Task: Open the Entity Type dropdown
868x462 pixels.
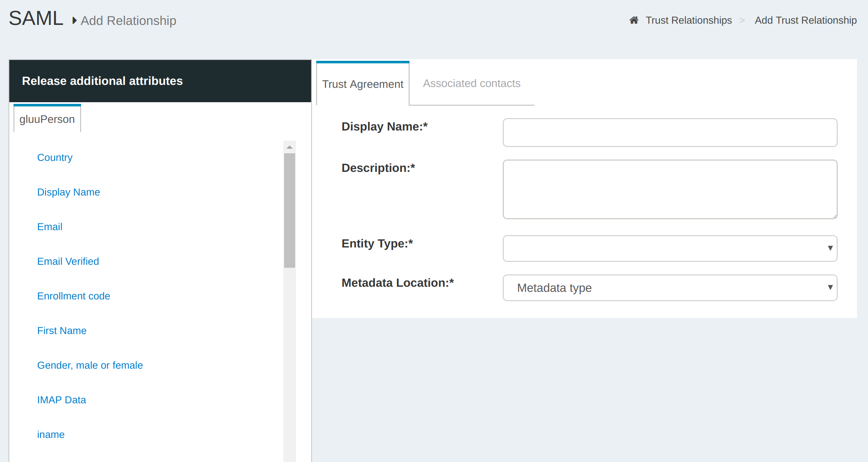Action: point(670,248)
